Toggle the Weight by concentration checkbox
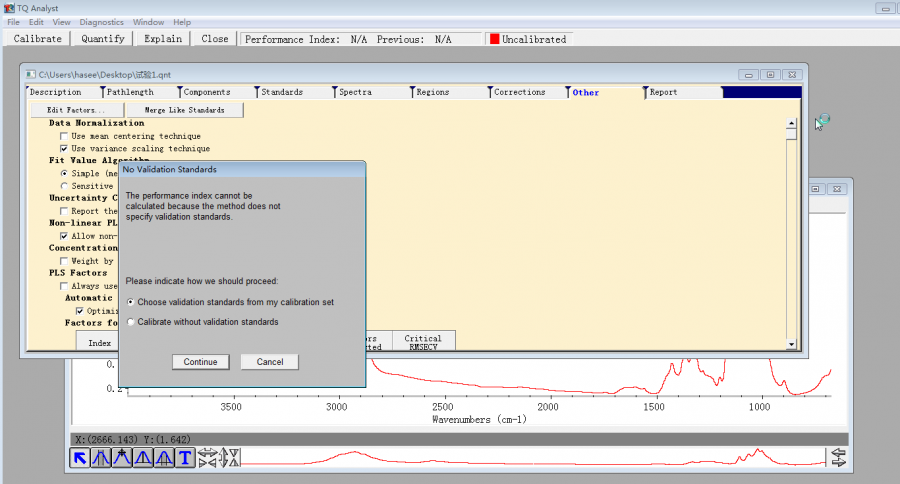900x484 pixels. [64, 261]
